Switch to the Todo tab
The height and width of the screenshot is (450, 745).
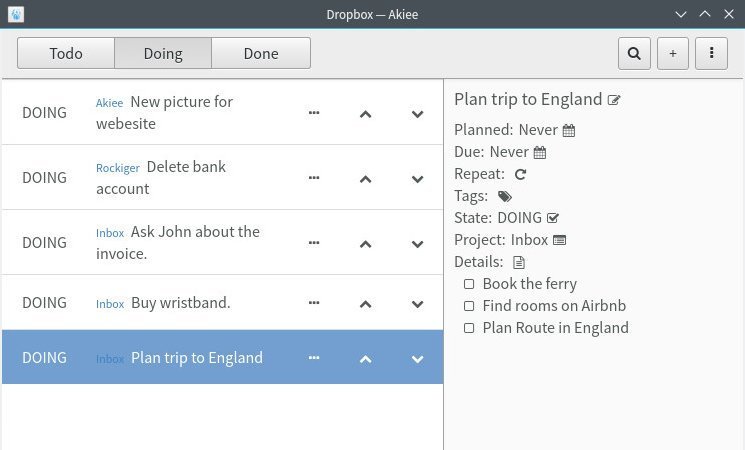tap(66, 53)
